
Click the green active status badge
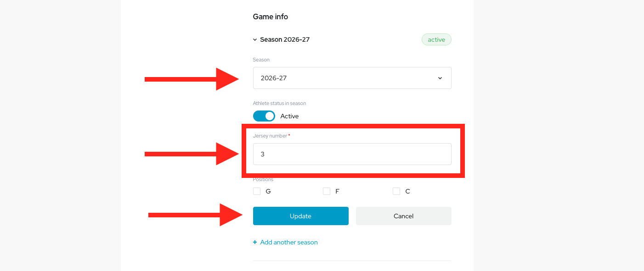tap(436, 39)
